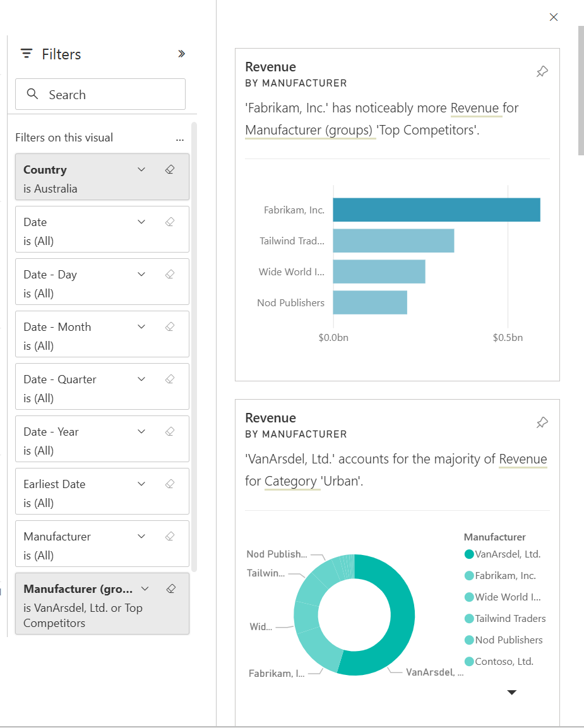This screenshot has width=584, height=728.
Task: Click the $0.5bn axis label
Action: pos(508,338)
